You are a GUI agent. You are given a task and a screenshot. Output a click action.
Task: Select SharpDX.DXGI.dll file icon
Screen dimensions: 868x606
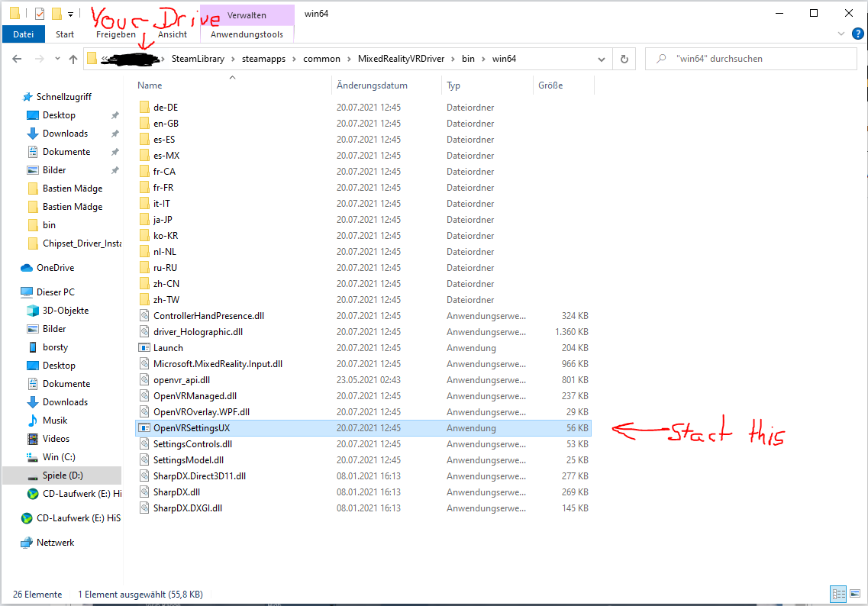click(x=144, y=508)
